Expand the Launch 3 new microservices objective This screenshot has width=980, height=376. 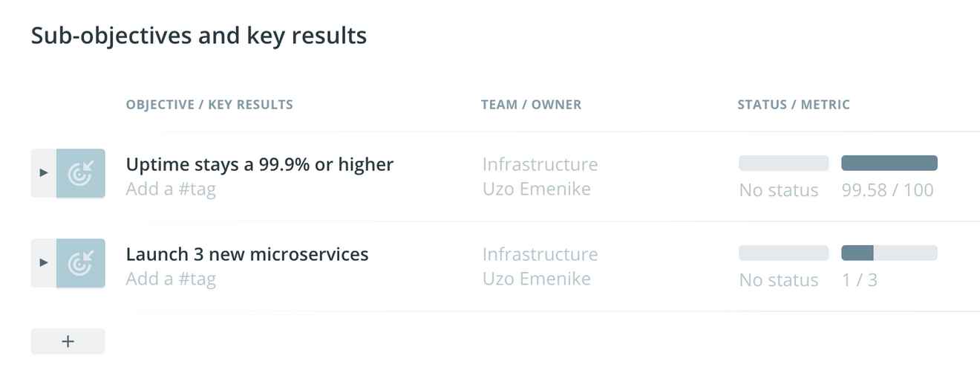click(43, 263)
